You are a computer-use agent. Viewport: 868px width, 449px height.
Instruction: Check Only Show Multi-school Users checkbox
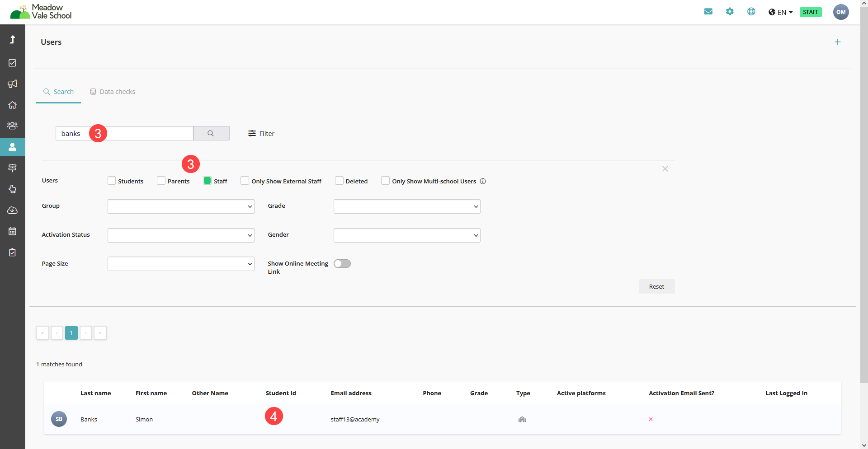tap(385, 181)
